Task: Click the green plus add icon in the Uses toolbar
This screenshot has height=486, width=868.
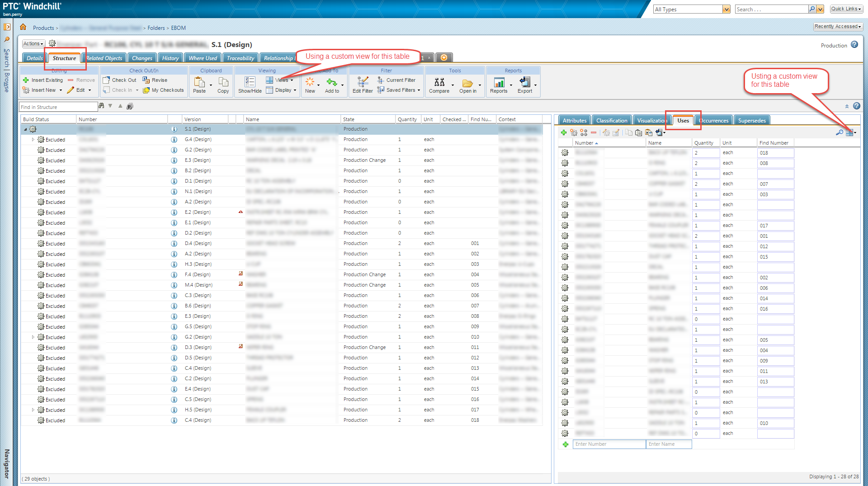Action: (x=564, y=132)
